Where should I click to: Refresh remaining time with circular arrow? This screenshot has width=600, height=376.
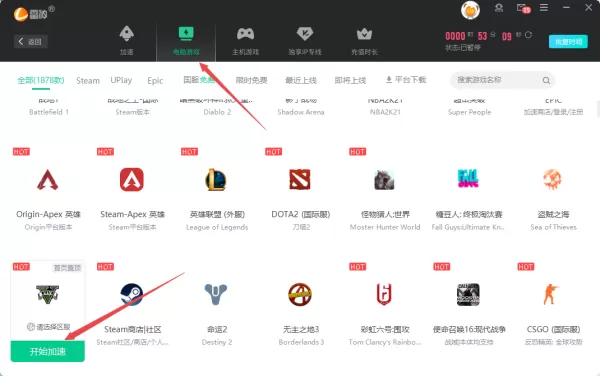click(528, 35)
